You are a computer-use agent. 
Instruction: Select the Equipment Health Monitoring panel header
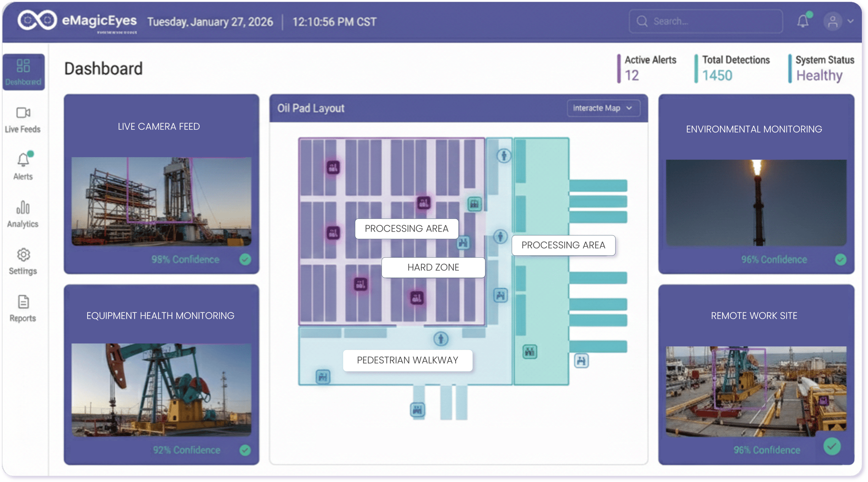[x=160, y=315]
